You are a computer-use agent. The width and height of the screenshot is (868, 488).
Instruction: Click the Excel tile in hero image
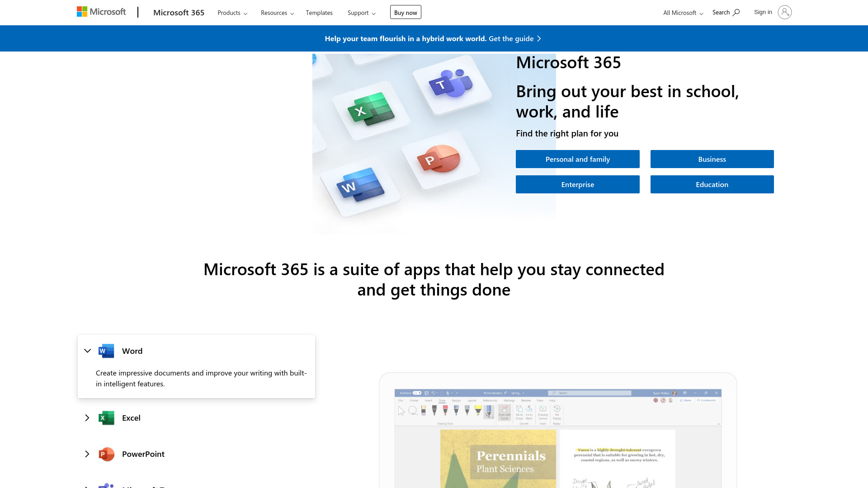tap(371, 110)
